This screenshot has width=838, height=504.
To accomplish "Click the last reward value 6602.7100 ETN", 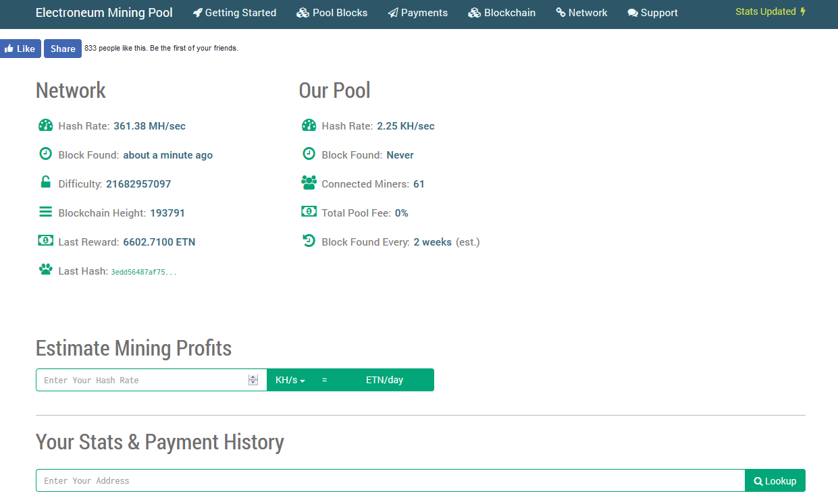I will tap(159, 242).
